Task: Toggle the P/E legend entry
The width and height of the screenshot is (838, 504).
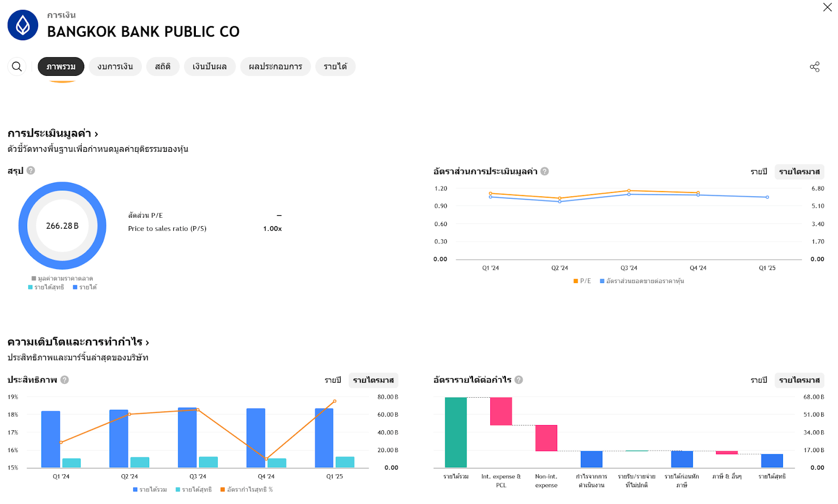Action: pos(582,281)
